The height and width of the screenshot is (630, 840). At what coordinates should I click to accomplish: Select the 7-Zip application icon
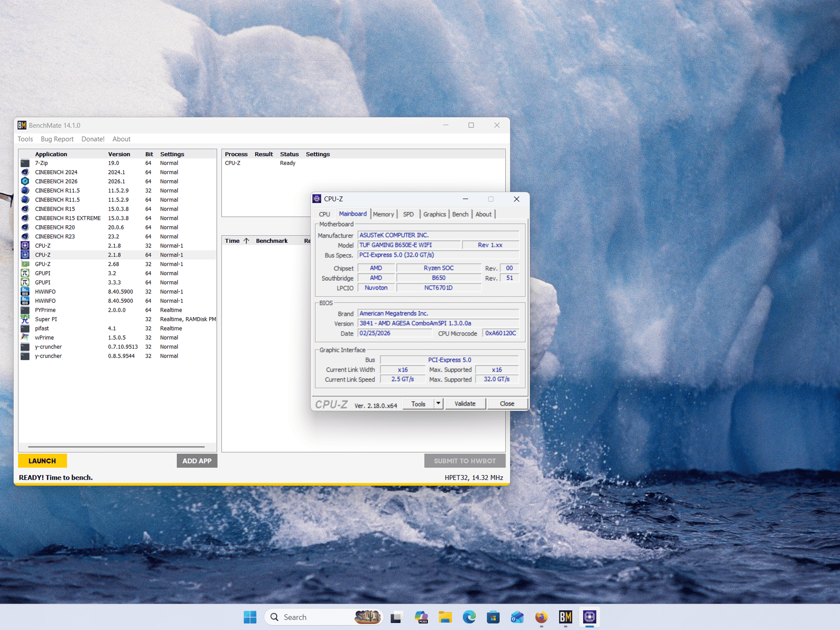[25, 163]
